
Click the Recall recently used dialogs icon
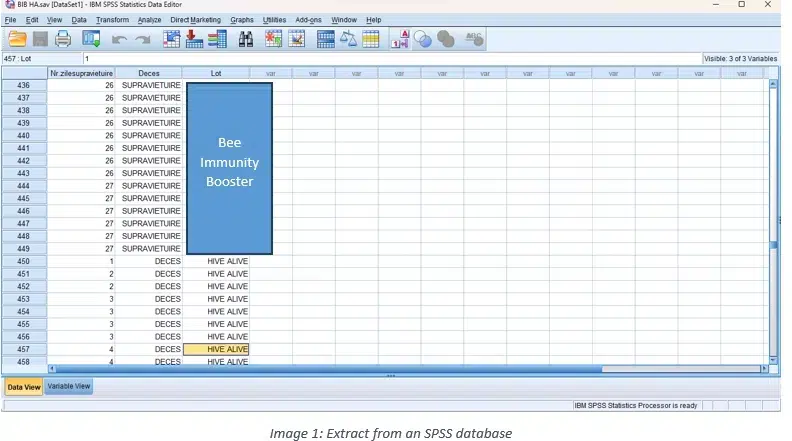coord(91,39)
